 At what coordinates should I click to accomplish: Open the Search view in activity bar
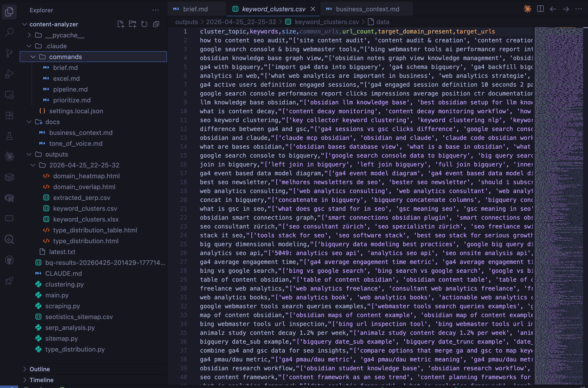9,32
